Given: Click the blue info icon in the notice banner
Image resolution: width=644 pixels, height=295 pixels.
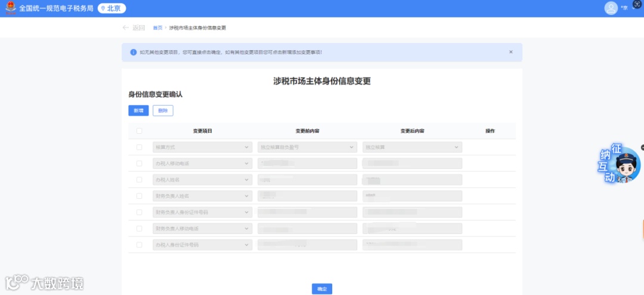Looking at the screenshot, I should (x=133, y=53).
